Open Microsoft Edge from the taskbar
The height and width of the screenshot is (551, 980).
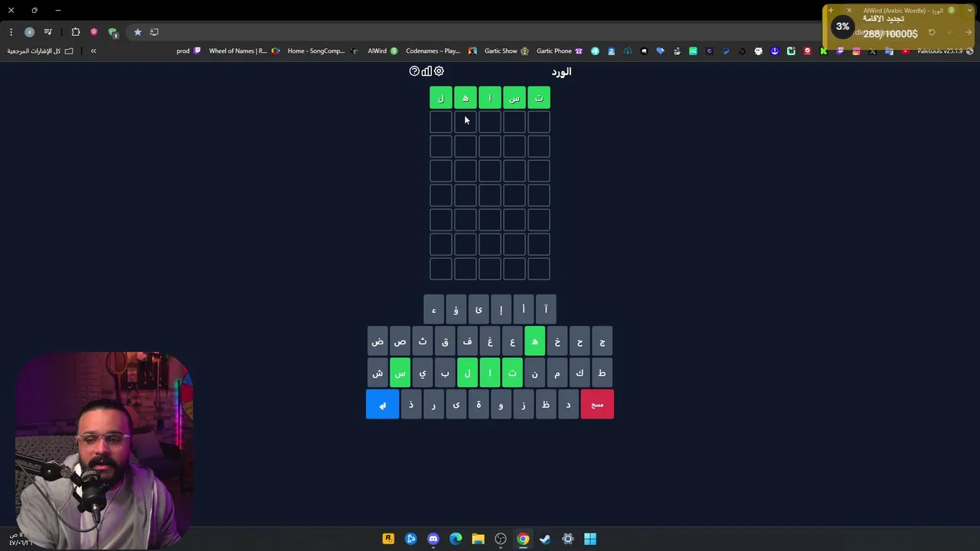click(456, 539)
